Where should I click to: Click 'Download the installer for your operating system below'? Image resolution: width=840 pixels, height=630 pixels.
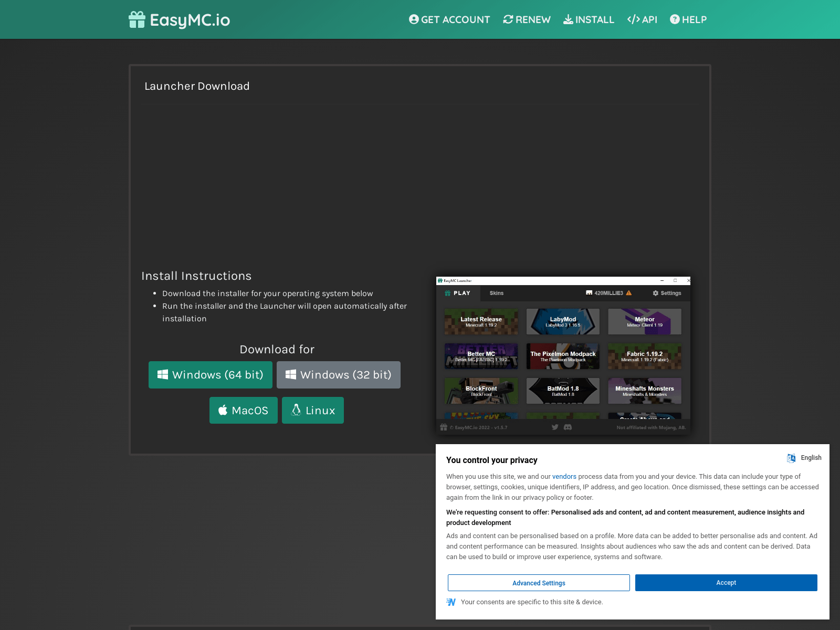tap(268, 293)
